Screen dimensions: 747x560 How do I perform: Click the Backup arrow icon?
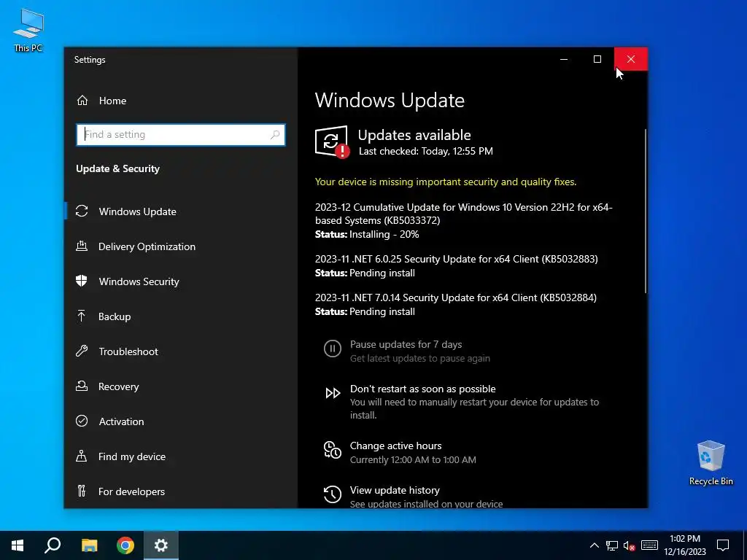[82, 316]
